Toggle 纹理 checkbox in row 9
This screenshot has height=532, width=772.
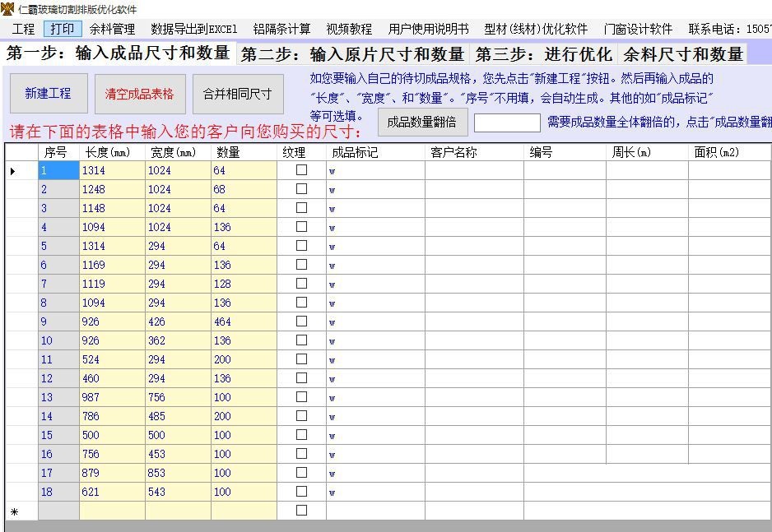pos(301,322)
